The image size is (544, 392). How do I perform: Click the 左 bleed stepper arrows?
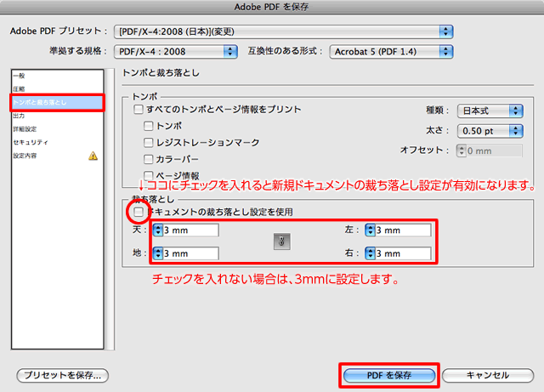point(371,230)
